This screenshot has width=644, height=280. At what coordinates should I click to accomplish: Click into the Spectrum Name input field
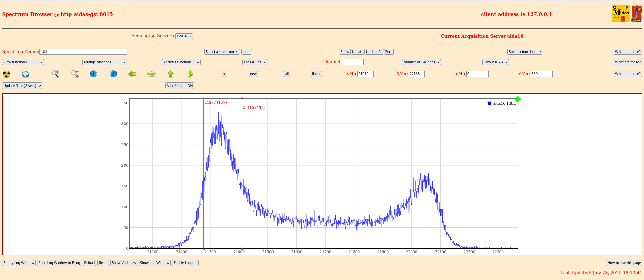(x=83, y=52)
